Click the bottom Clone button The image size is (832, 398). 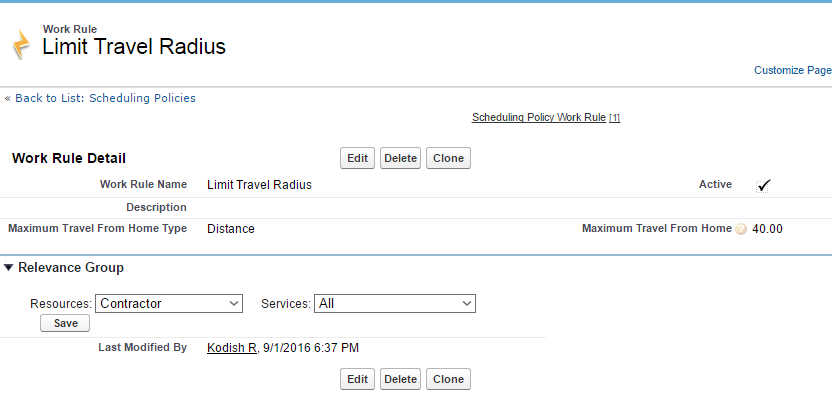coord(448,379)
